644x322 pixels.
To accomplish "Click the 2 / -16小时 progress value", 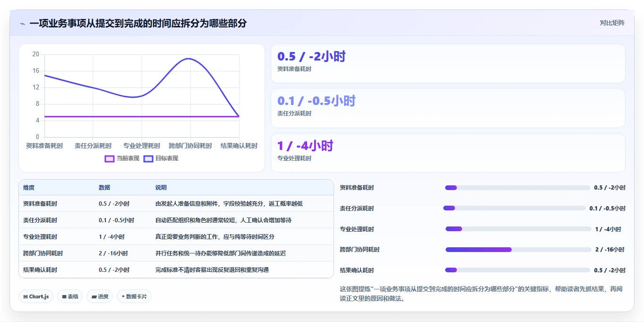I will (610, 250).
